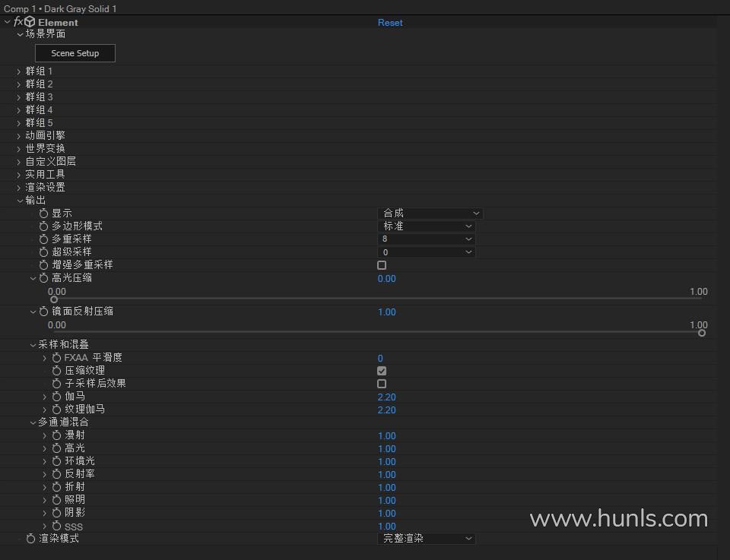Click the 纹理伽马 value 2.20
Screen dimensions: 730x560
(386, 410)
